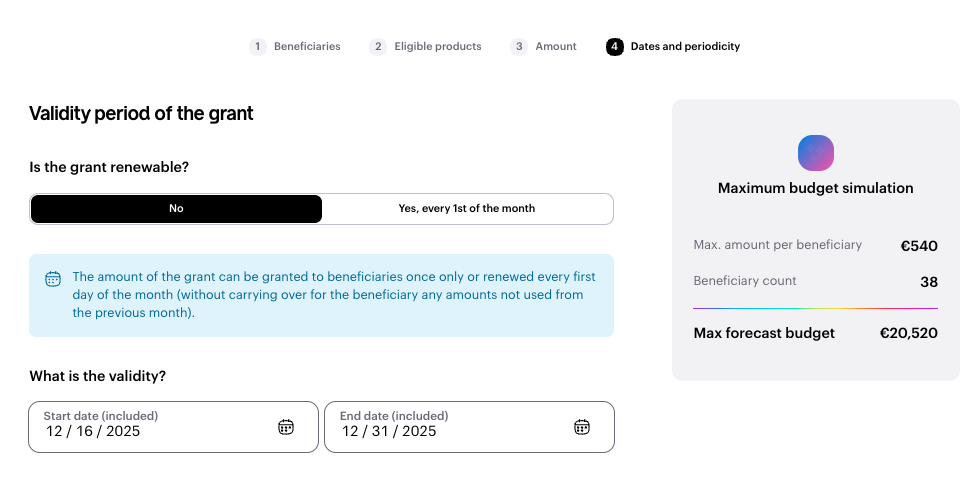
Task: Click the calendar info icon in blue notice
Action: pos(54,279)
